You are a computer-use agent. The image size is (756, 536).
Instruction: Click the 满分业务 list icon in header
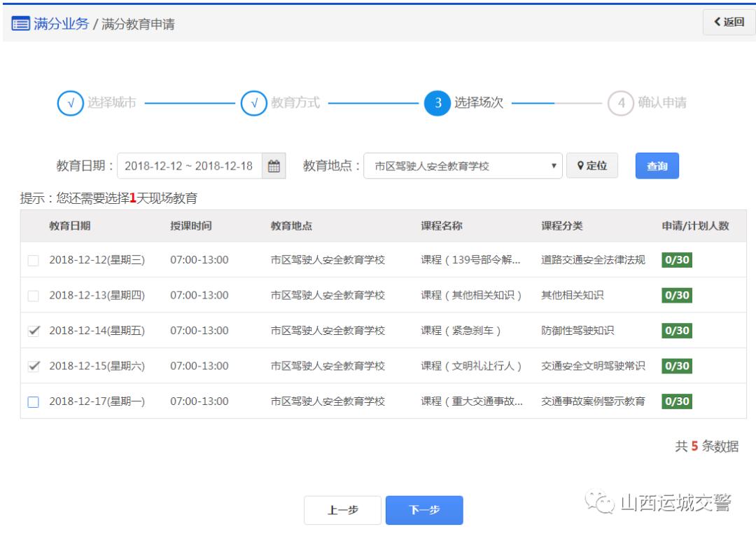point(20,24)
